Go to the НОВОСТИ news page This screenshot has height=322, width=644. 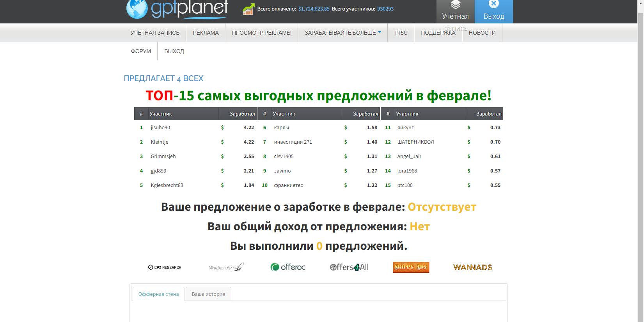coord(482,33)
